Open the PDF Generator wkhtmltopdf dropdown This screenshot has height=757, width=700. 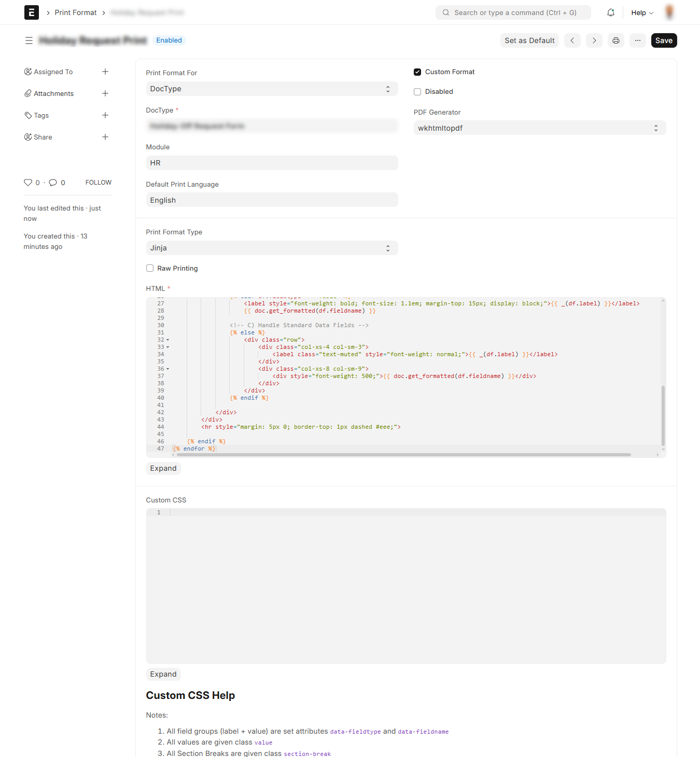(x=539, y=128)
